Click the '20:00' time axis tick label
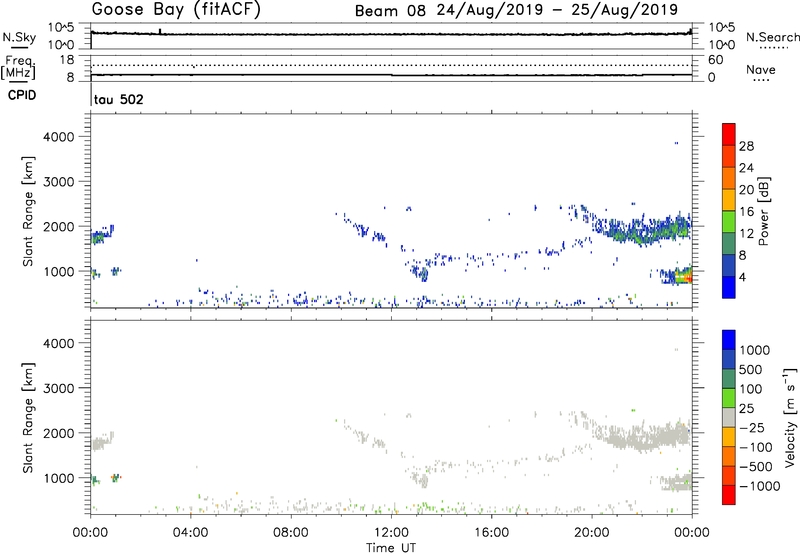800x554 pixels. point(592,533)
